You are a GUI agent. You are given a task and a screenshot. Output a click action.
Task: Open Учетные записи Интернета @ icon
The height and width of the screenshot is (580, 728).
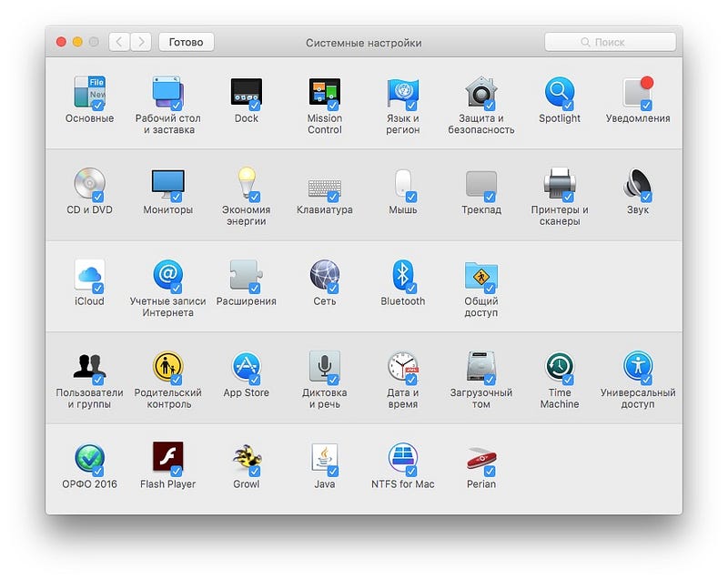coord(168,275)
